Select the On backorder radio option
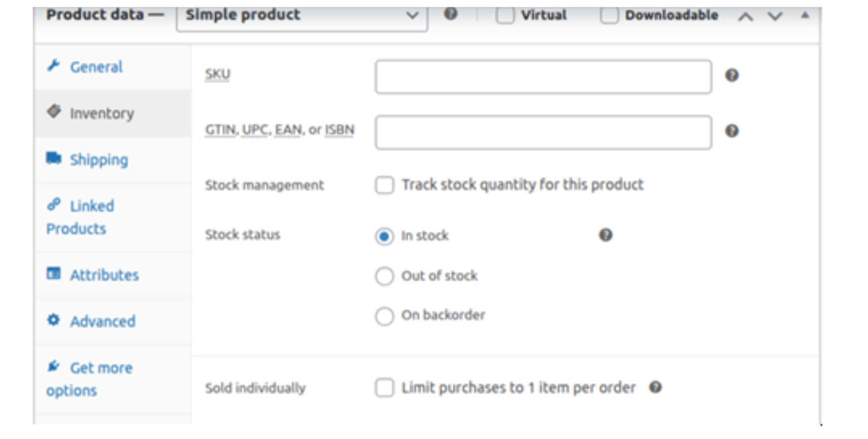This screenshot has height=439, width=868. (384, 316)
